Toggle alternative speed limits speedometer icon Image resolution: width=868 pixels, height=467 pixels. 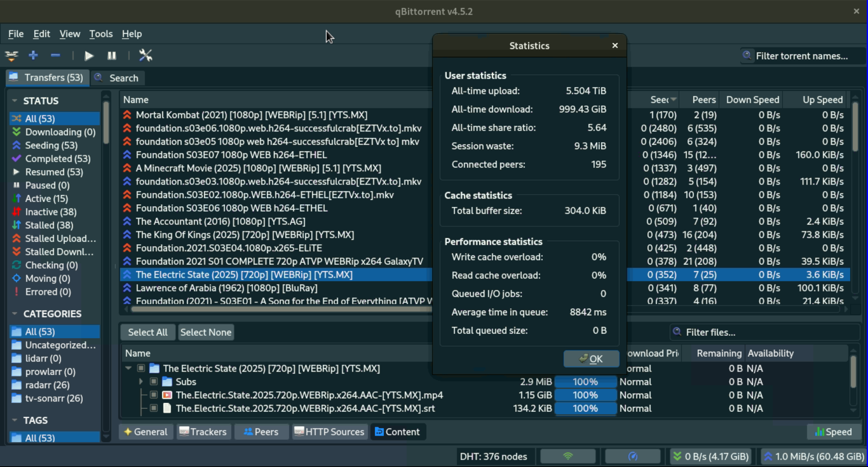[633, 456]
